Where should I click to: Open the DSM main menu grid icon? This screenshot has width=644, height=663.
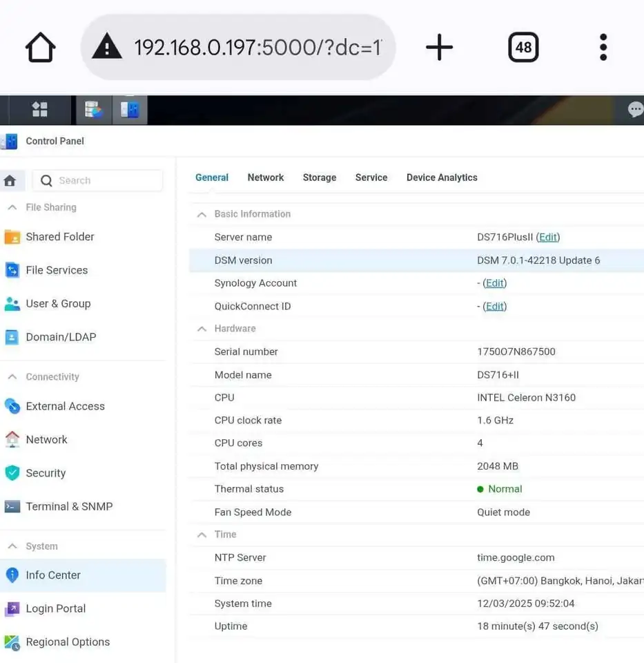click(x=40, y=110)
